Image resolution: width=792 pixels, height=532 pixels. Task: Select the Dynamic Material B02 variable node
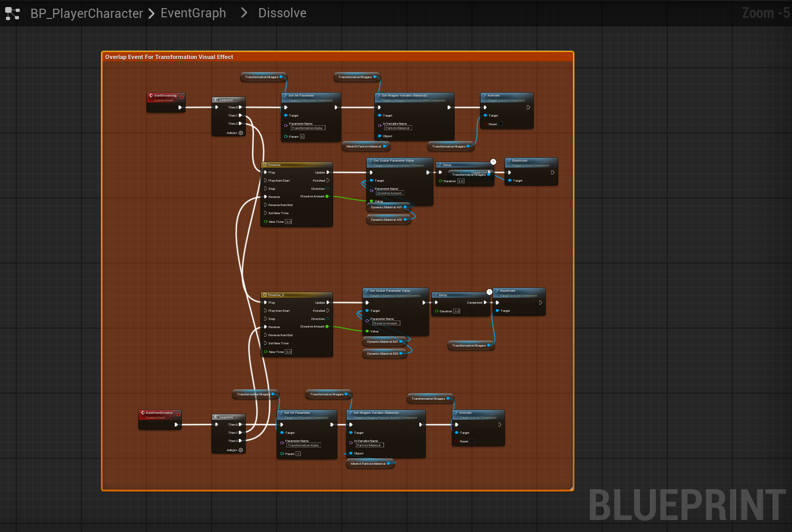pyautogui.click(x=383, y=354)
